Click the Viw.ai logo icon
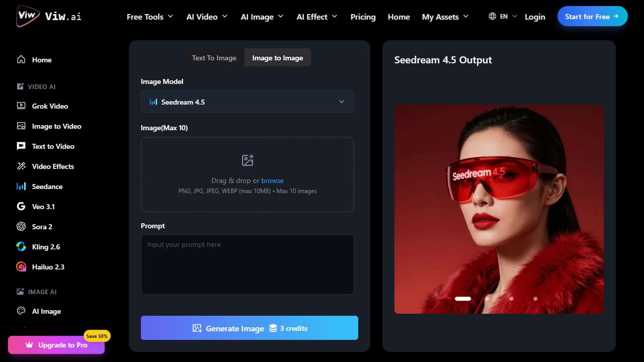Image resolution: width=644 pixels, height=362 pixels. coord(28,16)
